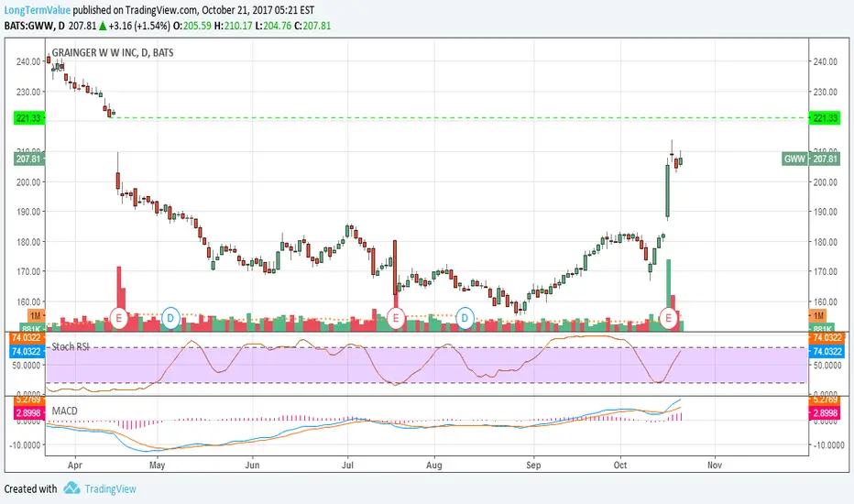The width and height of the screenshot is (854, 504).
Task: Click the GRAINGER W W INC chart title
Action: point(112,53)
